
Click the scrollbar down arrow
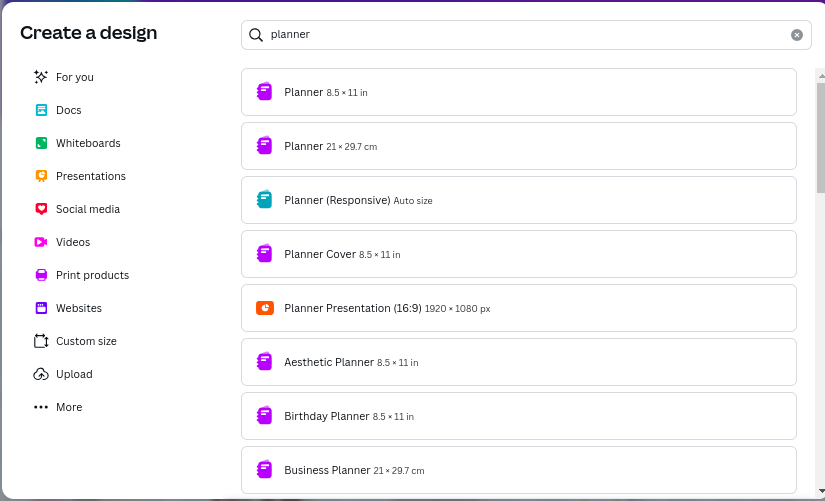click(821, 490)
